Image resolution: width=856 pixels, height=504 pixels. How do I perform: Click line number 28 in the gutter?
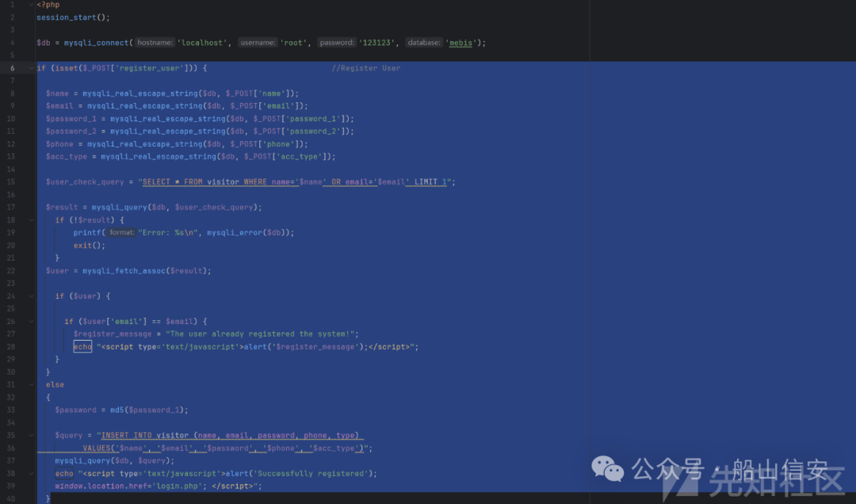pyautogui.click(x=11, y=347)
